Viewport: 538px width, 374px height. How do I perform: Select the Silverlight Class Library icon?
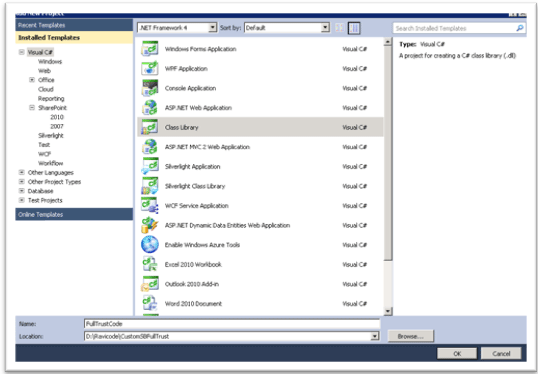150,186
